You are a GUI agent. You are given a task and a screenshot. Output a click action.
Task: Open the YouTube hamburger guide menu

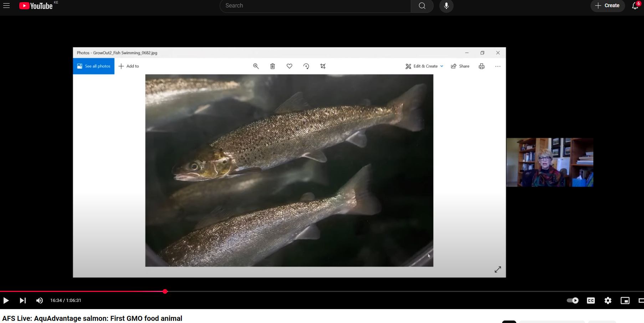coord(6,5)
